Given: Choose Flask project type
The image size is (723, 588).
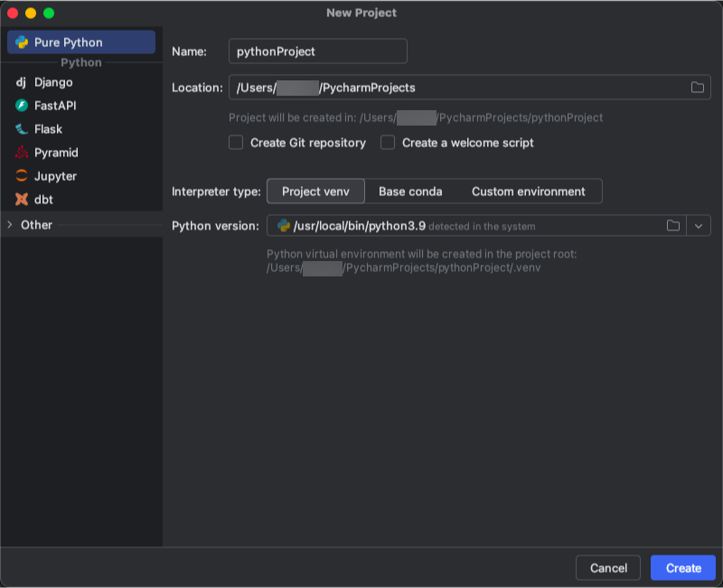Looking at the screenshot, I should (x=81, y=129).
